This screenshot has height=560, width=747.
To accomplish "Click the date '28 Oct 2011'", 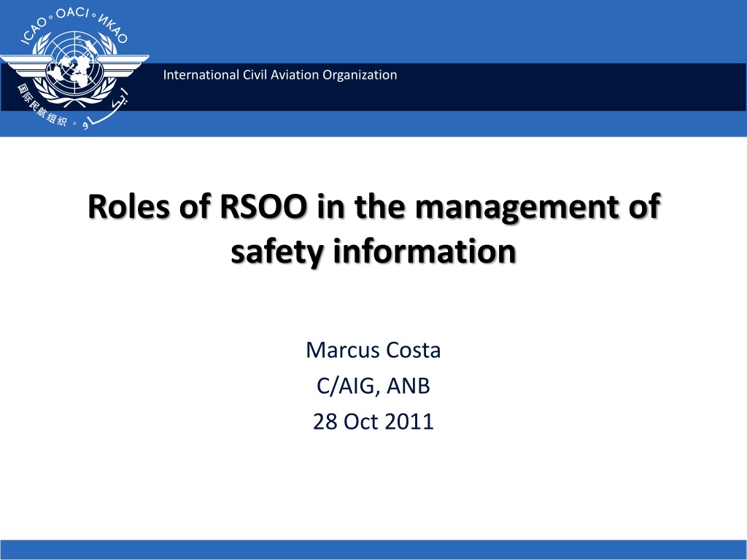I will click(x=373, y=421).
